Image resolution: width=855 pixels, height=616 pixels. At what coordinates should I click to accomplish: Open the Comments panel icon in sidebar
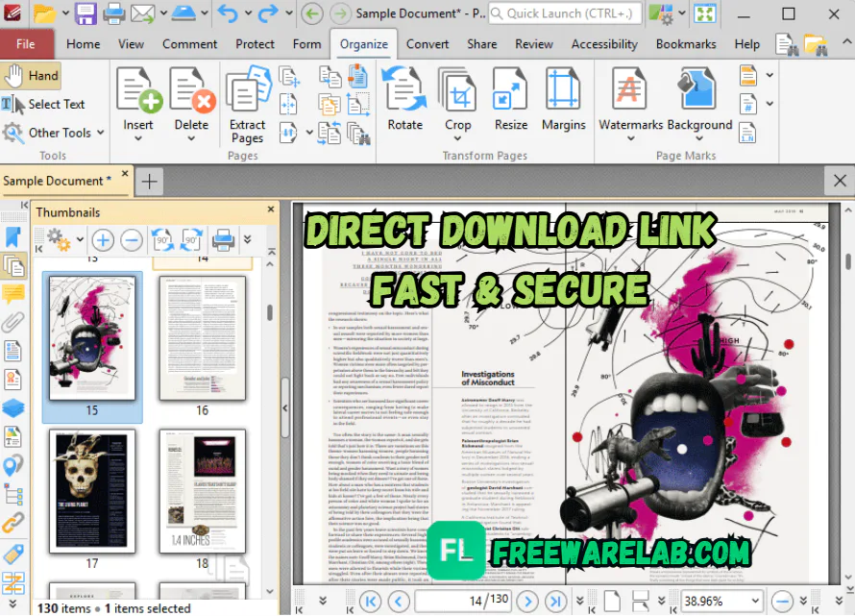pyautogui.click(x=13, y=294)
